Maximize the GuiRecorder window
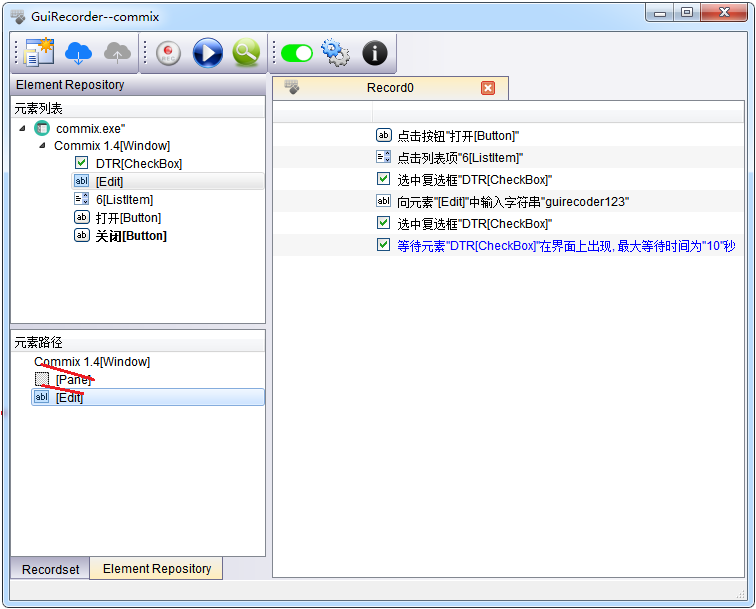The width and height of the screenshot is (756, 609). 687,13
